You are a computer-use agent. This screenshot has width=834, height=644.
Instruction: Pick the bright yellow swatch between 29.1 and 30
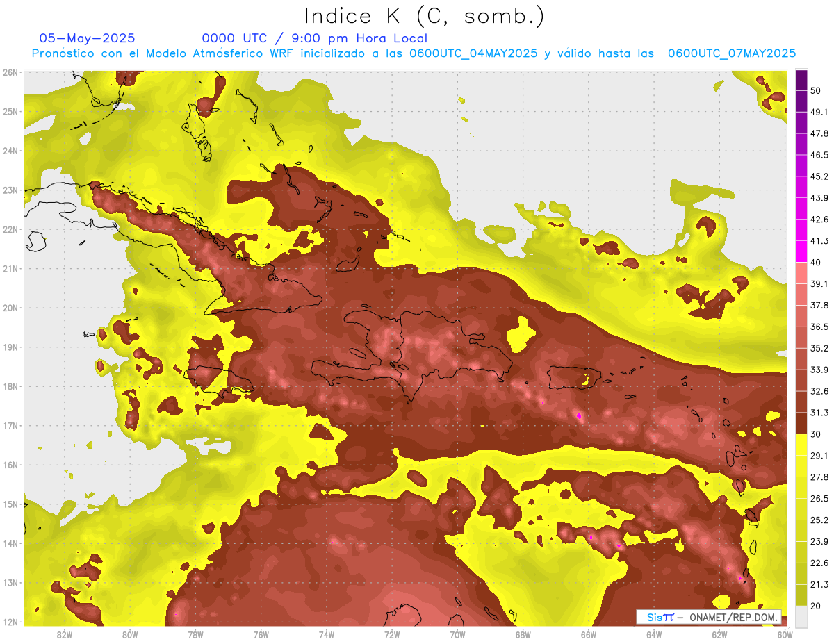click(801, 445)
